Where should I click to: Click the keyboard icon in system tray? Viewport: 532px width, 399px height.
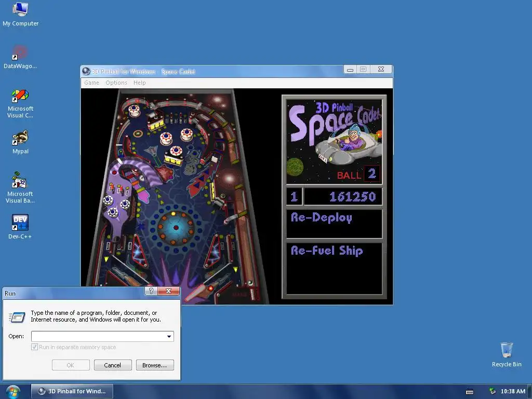470,392
